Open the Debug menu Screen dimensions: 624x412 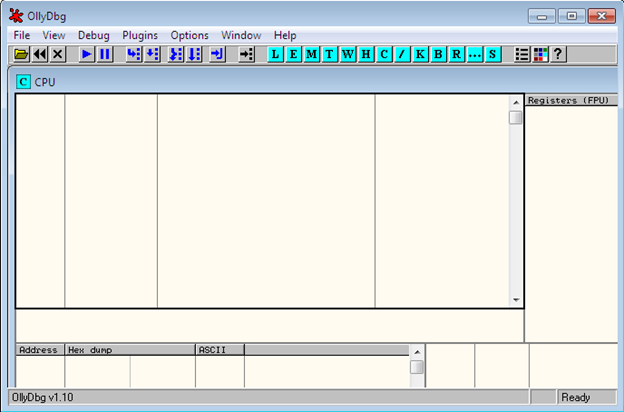(x=94, y=35)
